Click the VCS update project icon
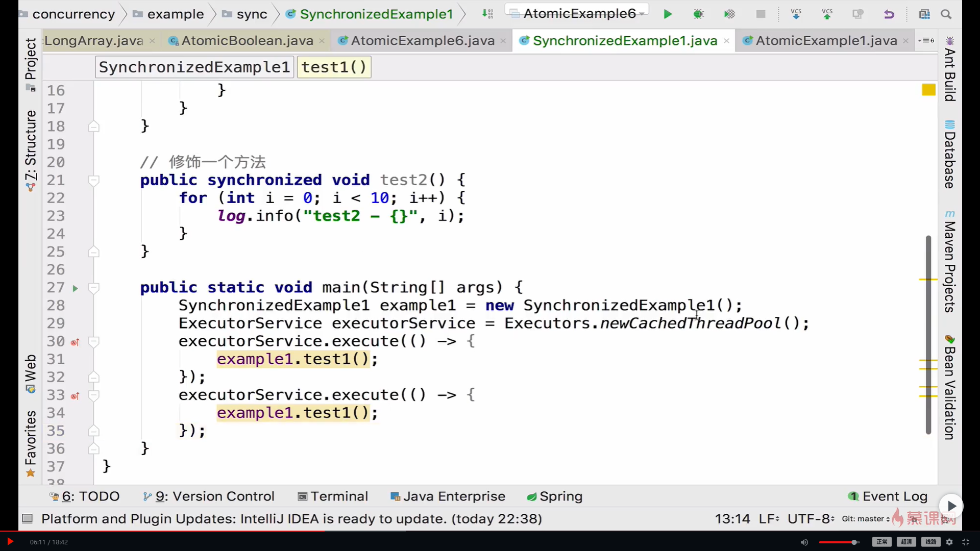Image resolution: width=980 pixels, height=551 pixels. coord(796,14)
